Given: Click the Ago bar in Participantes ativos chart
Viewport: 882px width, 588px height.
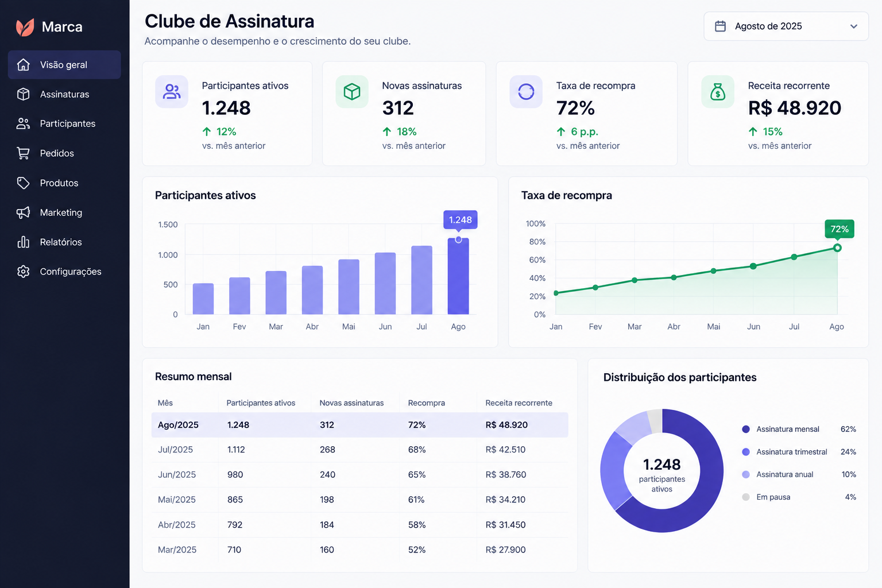Looking at the screenshot, I should point(458,276).
